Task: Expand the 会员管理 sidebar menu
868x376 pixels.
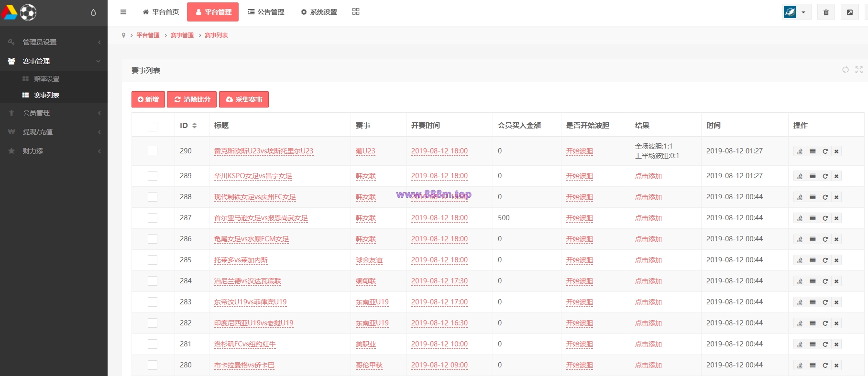Action: tap(54, 113)
